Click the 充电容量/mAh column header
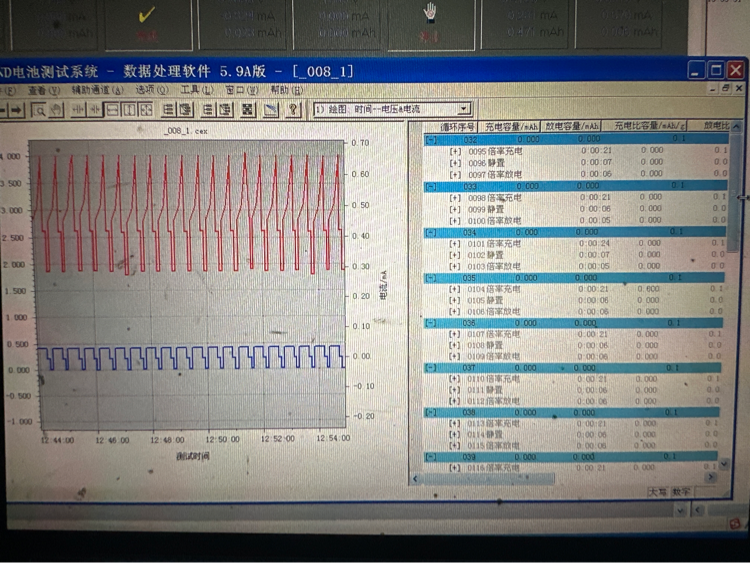Image resolution: width=750 pixels, height=563 pixels. point(512,127)
